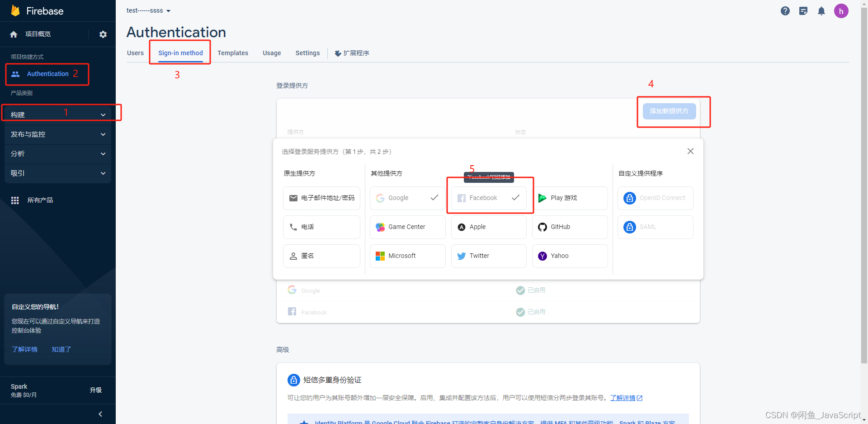Click the 了解详情 link in navigation card
This screenshot has height=424, width=868.
click(x=24, y=349)
